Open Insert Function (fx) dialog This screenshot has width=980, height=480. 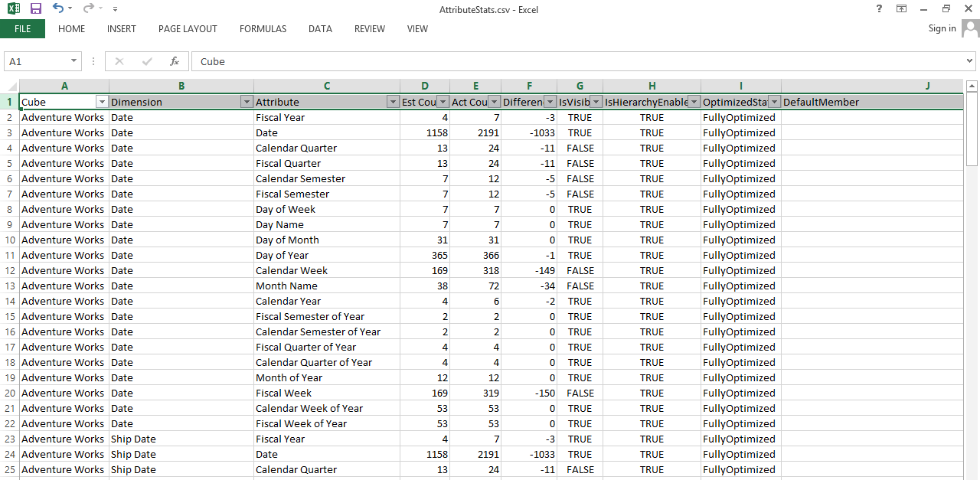tap(175, 61)
